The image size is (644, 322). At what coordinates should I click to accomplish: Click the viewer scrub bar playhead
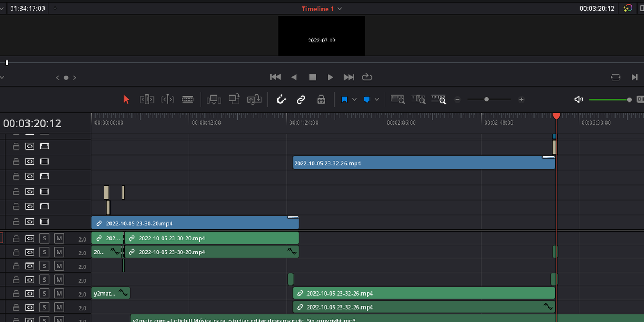[7, 63]
